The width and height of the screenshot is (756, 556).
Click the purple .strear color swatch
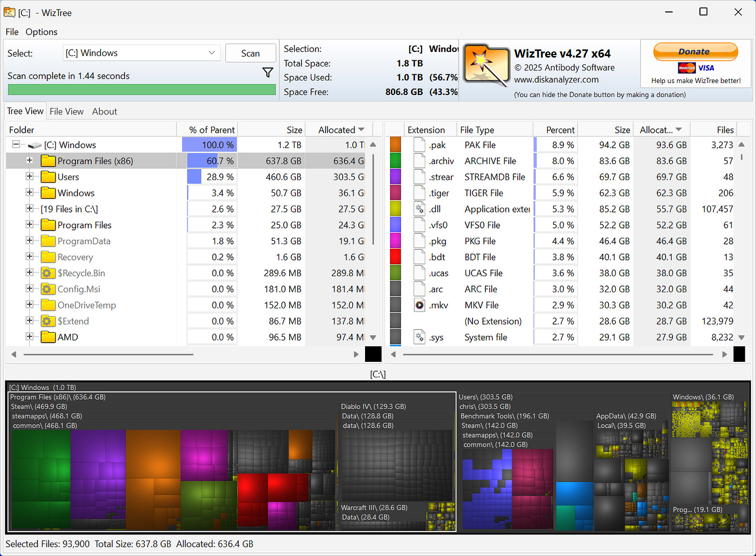(x=396, y=177)
